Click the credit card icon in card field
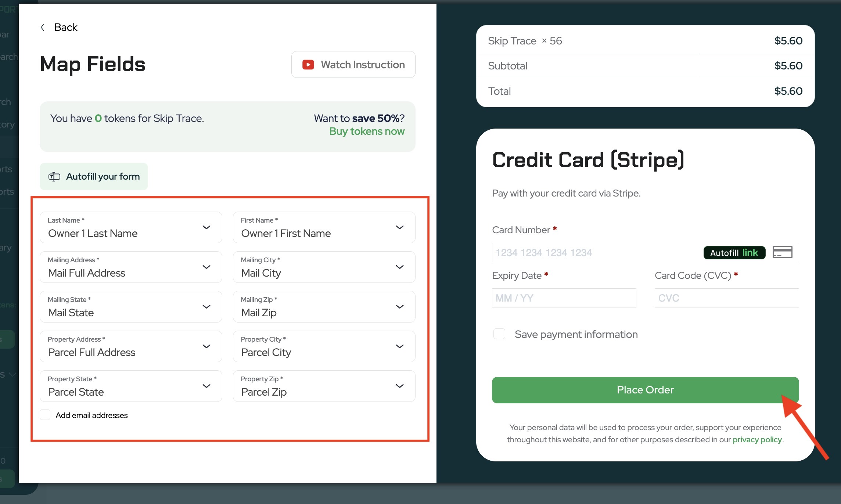This screenshot has height=504, width=841. pos(782,252)
